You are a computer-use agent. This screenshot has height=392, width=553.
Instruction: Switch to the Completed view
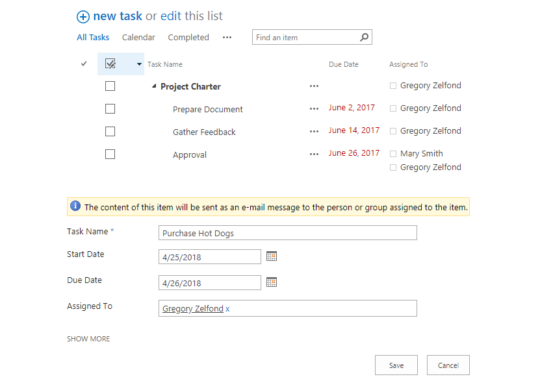[x=188, y=38]
